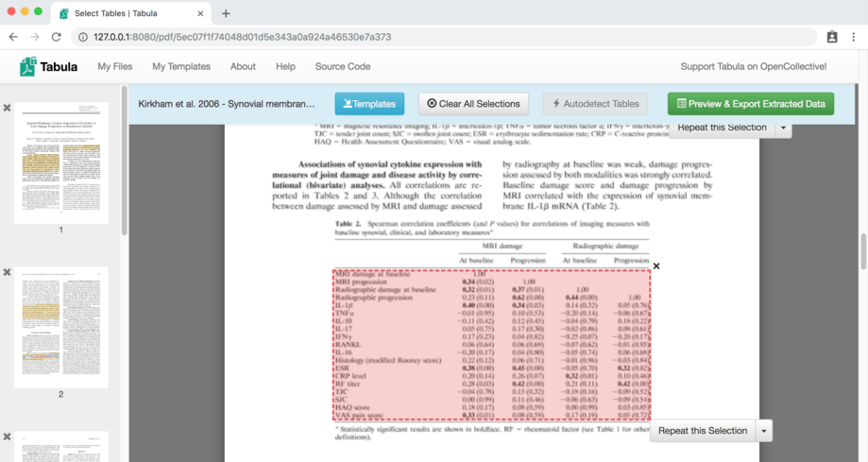Expand the upper Repeat this Selection dropdown arrow
Viewport: 868px width, 462px height.
[783, 128]
